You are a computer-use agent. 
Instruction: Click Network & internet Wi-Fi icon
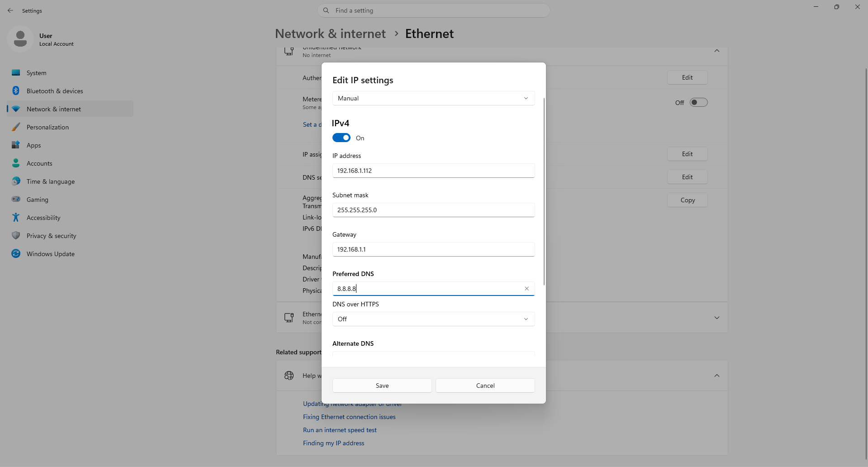[16, 109]
